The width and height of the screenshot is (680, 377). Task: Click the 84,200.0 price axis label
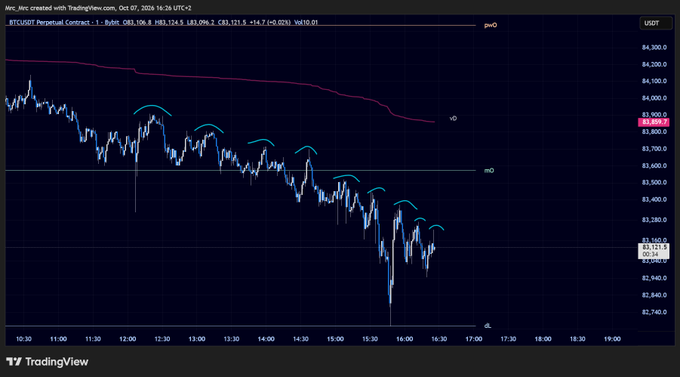(x=654, y=64)
